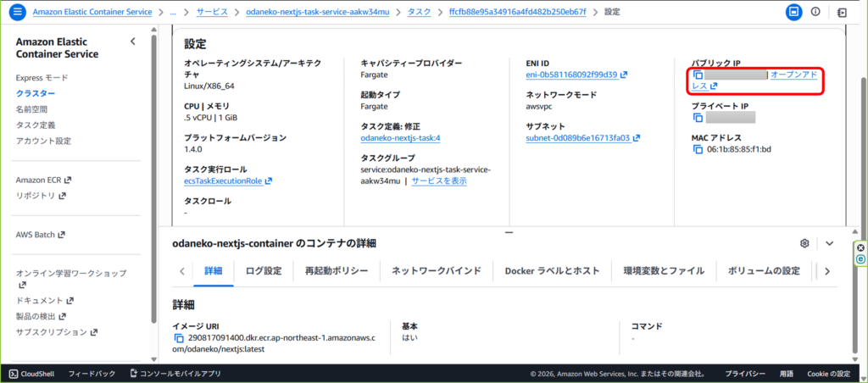Screen dimensions: 868x383
Task: Click the info circle icon in header
Action: click(x=815, y=13)
